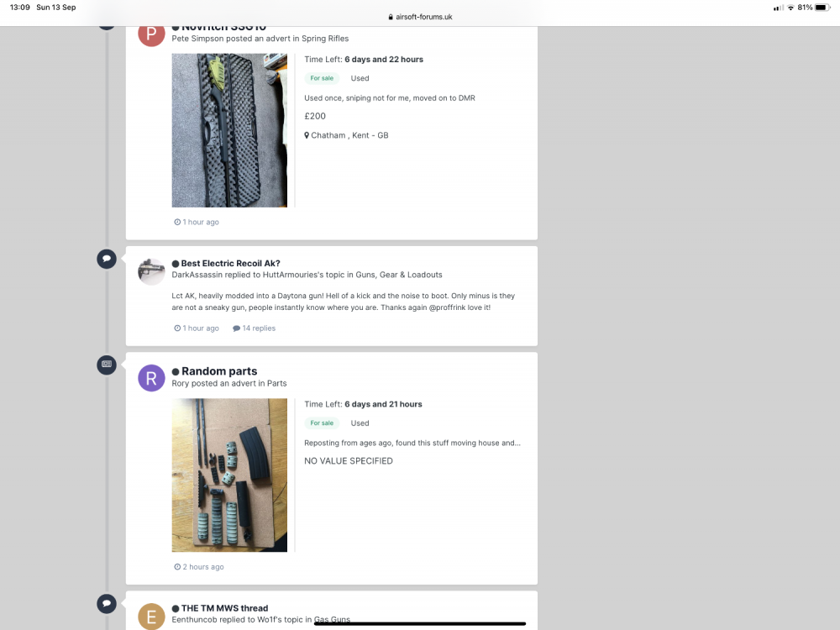This screenshot has height=630, width=840.
Task: Click the For sale tag on Random parts
Action: [x=322, y=423]
